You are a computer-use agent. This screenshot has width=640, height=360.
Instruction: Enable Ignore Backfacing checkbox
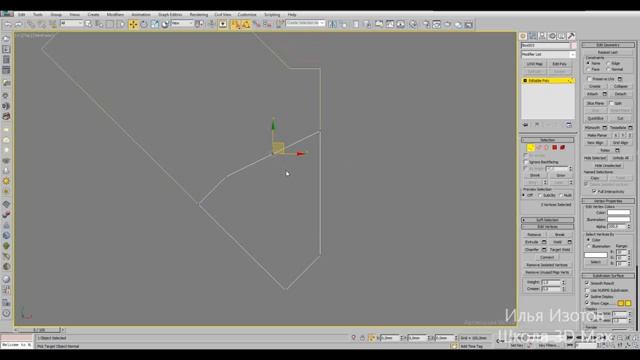526,162
